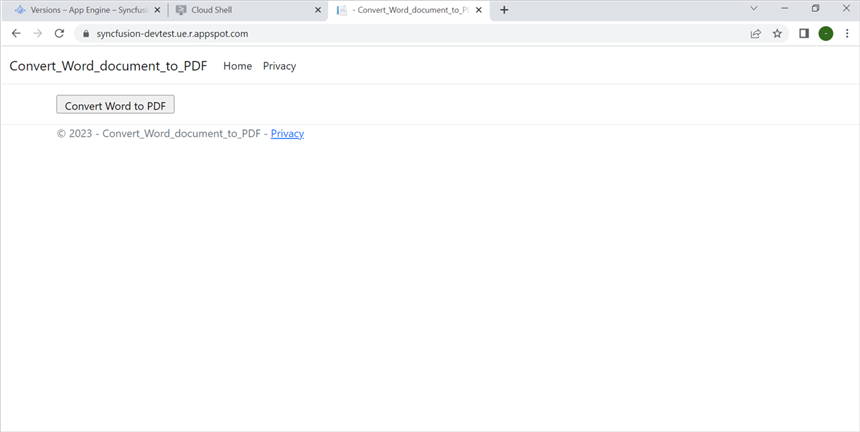Select the Convert_Word_document_to_PDF browser tab
860x432 pixels.
tap(409, 10)
